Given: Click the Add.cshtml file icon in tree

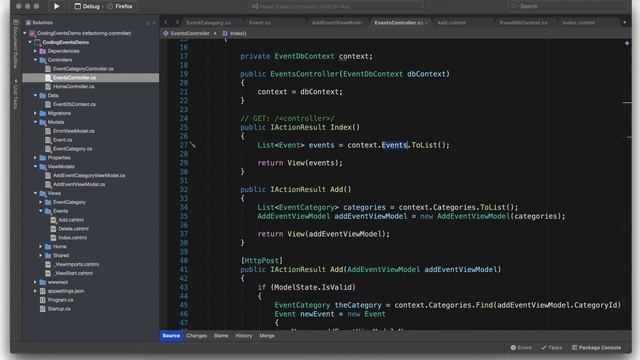Looking at the screenshot, I should click(53, 220).
